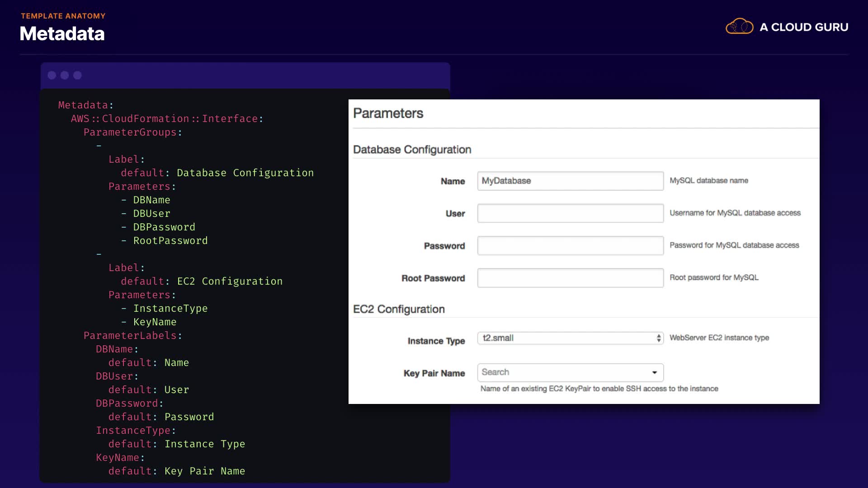Click the Database Configuration section heading
Viewport: 868px width, 488px height.
click(x=412, y=150)
